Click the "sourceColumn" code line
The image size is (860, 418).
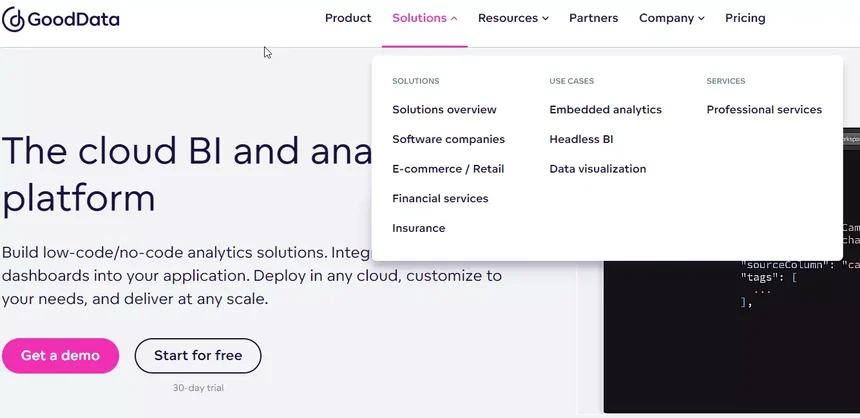800,266
